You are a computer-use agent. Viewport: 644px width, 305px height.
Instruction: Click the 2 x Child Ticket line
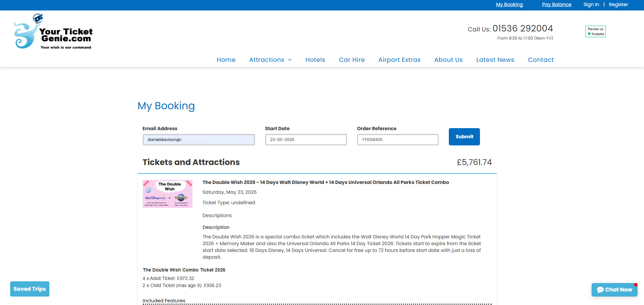[x=182, y=285]
